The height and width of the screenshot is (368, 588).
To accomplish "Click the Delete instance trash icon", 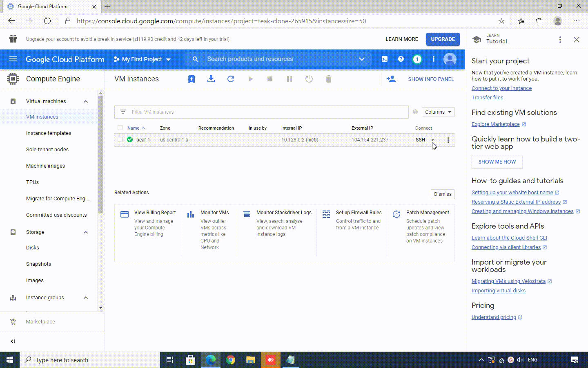I will pyautogui.click(x=329, y=79).
